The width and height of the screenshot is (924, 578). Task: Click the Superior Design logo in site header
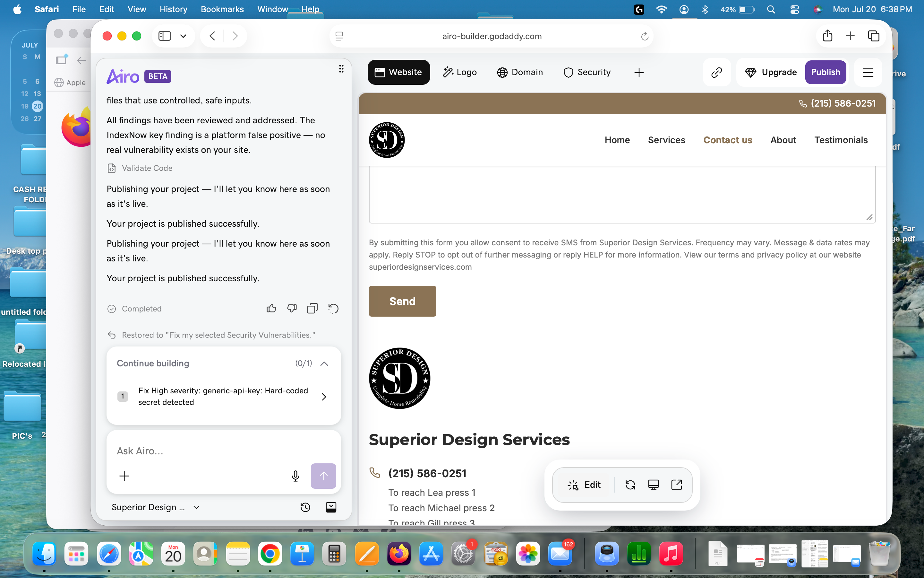[x=387, y=140]
